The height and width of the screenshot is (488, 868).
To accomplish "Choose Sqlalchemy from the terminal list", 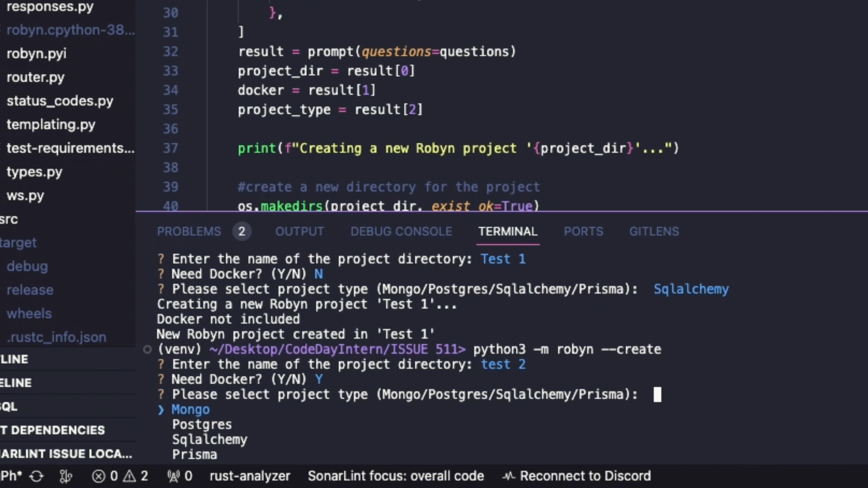I will pyautogui.click(x=209, y=439).
